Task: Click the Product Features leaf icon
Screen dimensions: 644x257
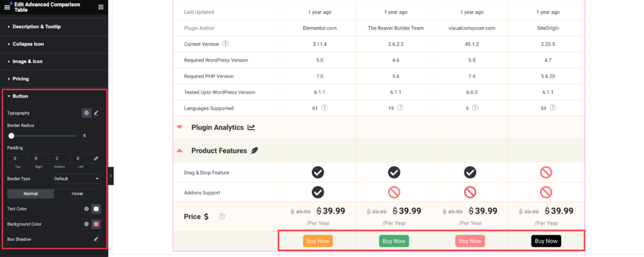Action: (255, 151)
